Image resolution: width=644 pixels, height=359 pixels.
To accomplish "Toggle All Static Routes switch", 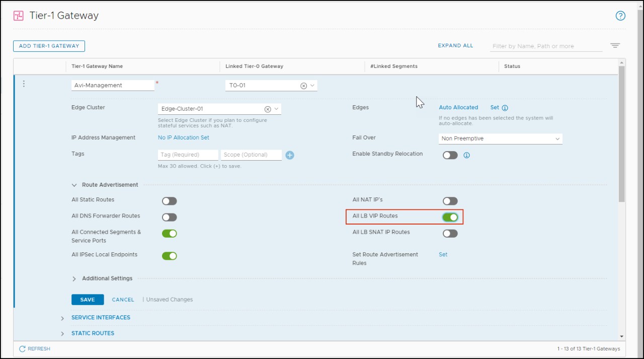I will pyautogui.click(x=170, y=201).
